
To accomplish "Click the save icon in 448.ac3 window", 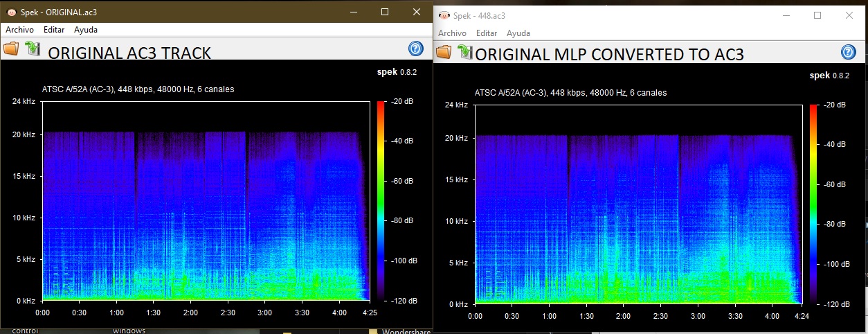I will point(464,52).
